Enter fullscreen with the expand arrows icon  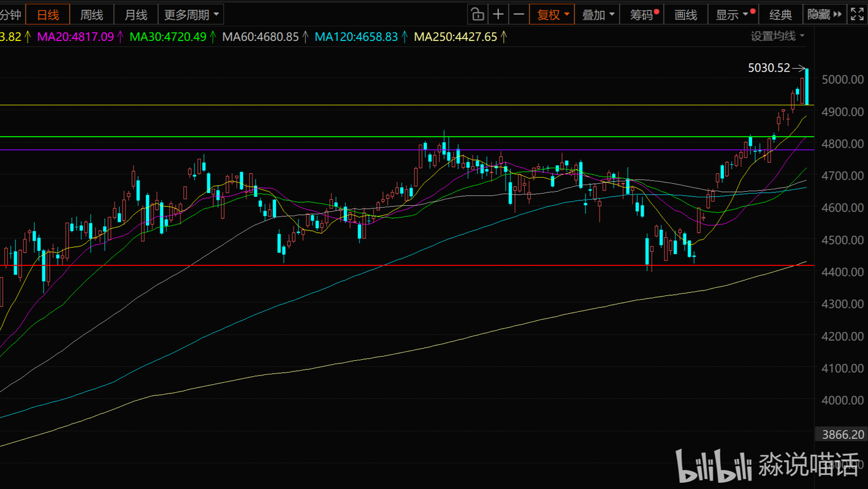click(x=857, y=15)
